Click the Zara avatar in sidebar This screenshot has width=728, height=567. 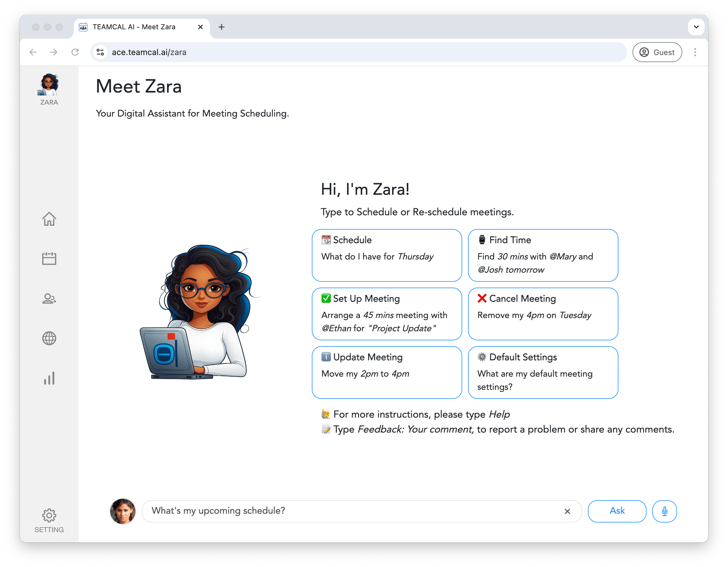click(x=49, y=84)
